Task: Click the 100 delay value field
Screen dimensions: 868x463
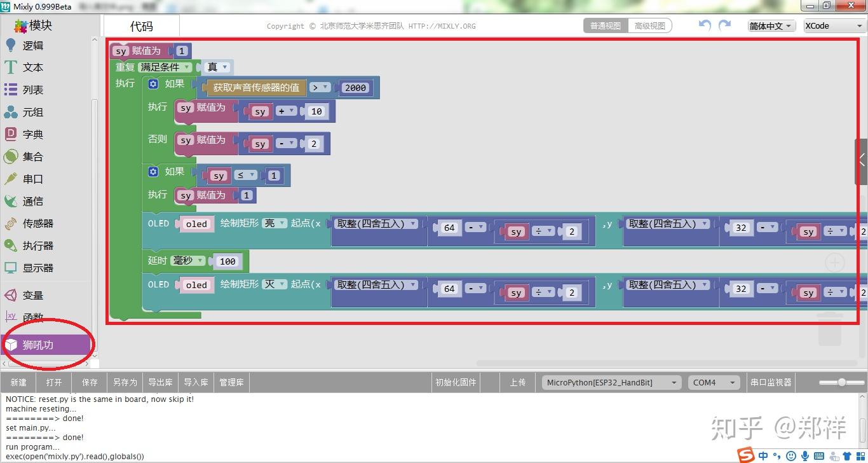Action: [227, 261]
